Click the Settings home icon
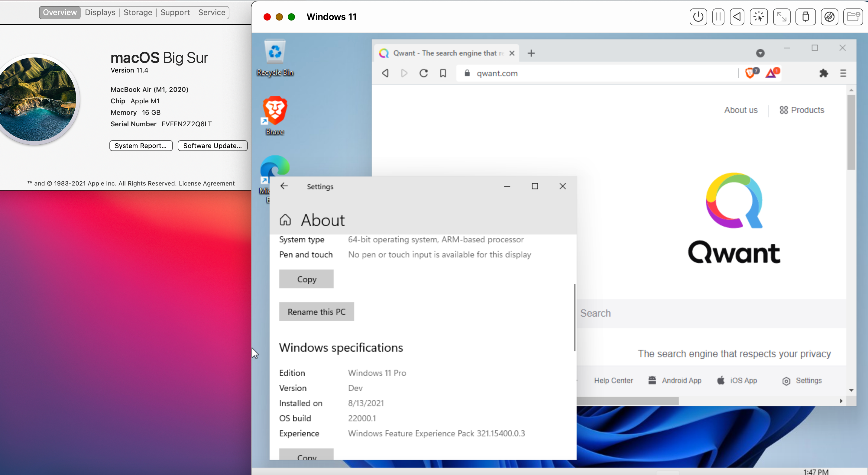Screen dimensions: 868x475 point(285,220)
